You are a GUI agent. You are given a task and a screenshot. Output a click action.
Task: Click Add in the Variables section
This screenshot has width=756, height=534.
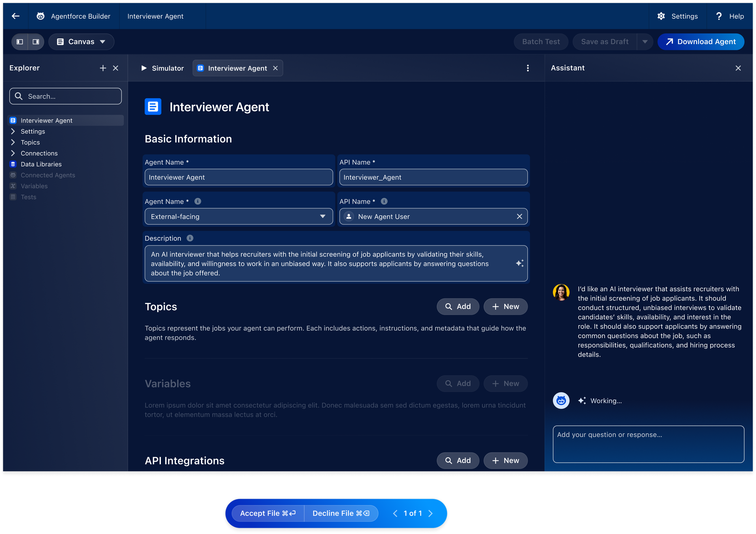tap(458, 384)
